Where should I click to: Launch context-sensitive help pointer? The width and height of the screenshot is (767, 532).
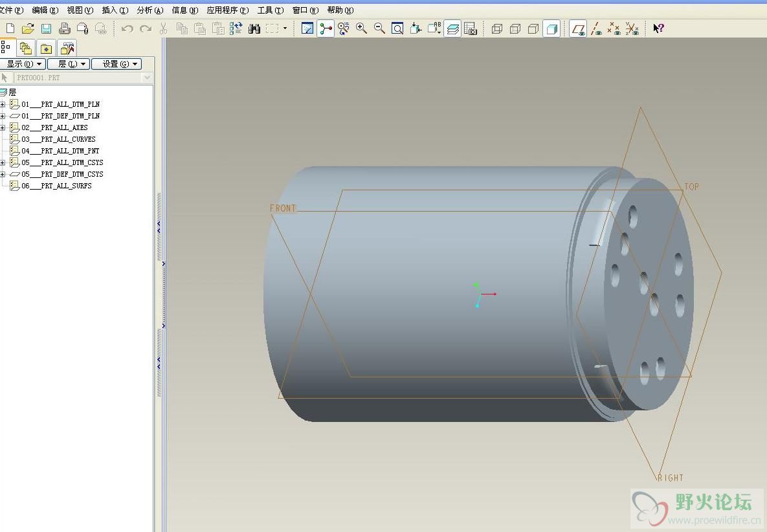click(658, 28)
